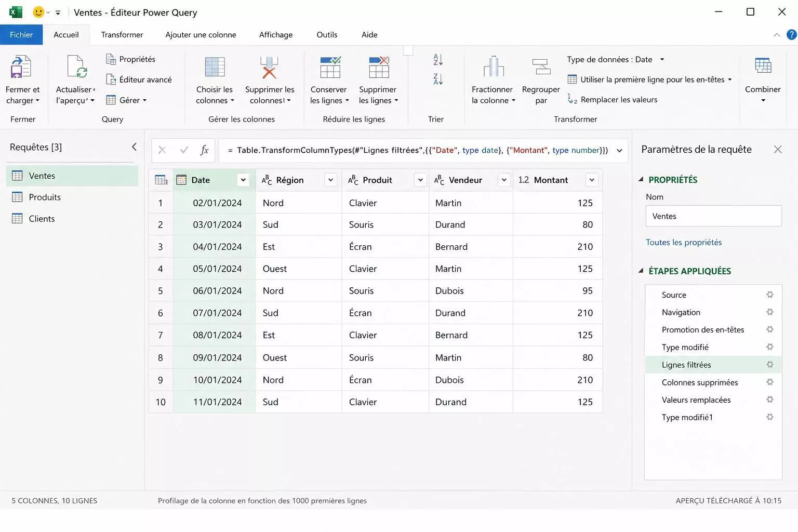Switch to Affichage tab
The image size is (798, 532).
click(276, 35)
